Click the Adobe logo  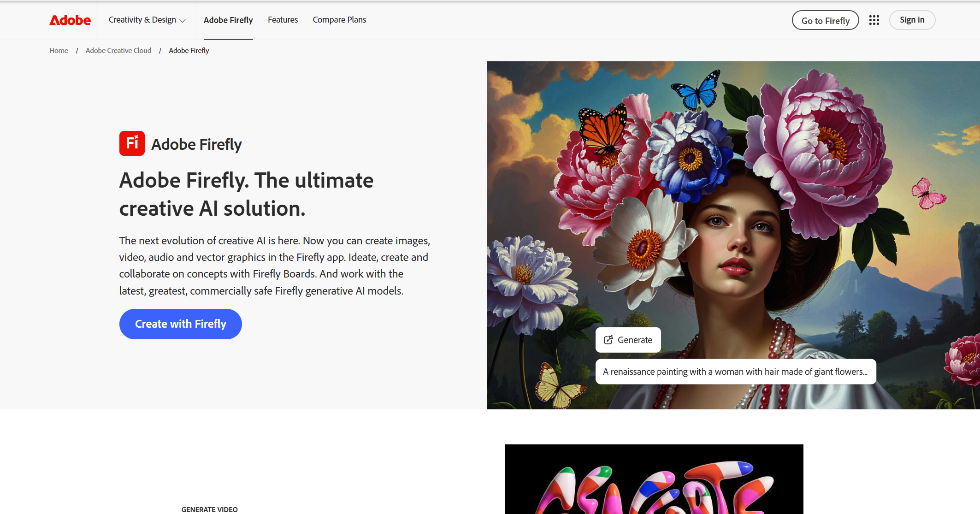[x=70, y=20]
